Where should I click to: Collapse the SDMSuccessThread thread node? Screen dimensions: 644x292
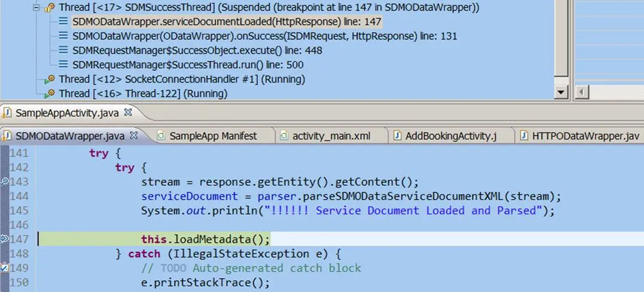37,7
